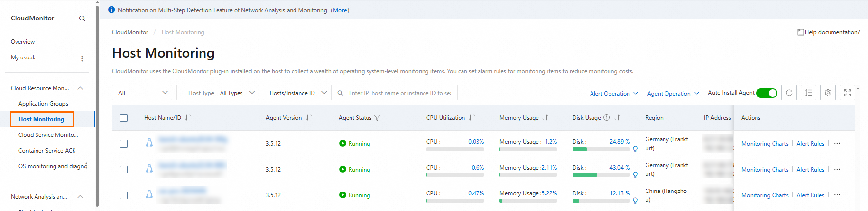Image resolution: width=868 pixels, height=211 pixels.
Task: Click the info notification icon
Action: click(111, 10)
